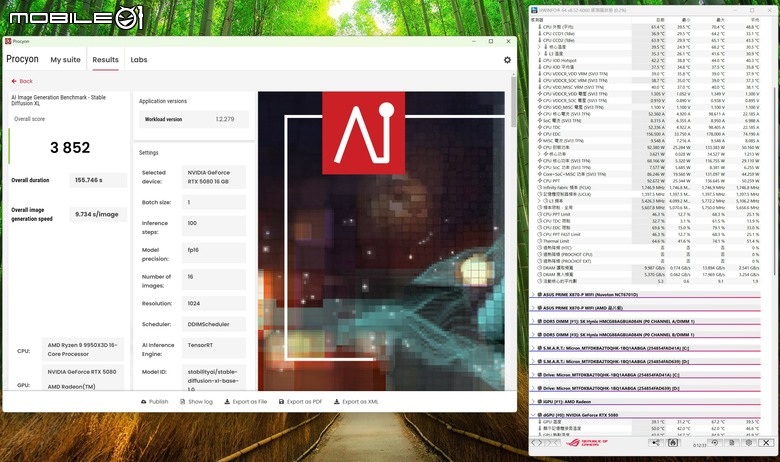Click the AMD Ryzen 9 9950X3D CPU entry
The image size is (780, 462).
(x=83, y=349)
